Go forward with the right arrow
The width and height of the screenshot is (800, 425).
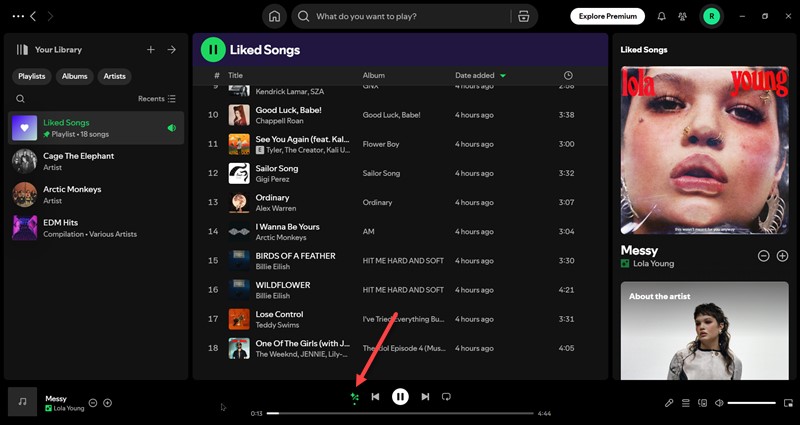pos(50,16)
